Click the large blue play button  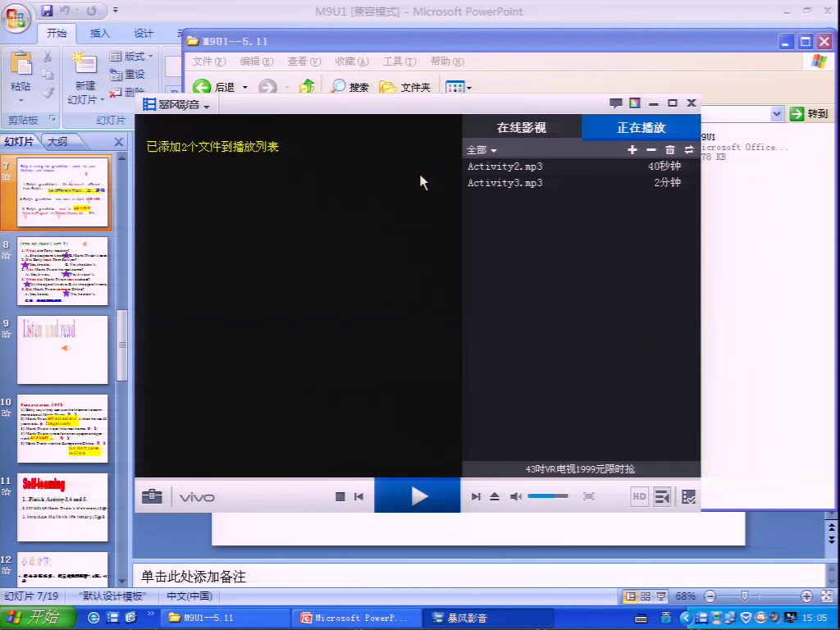418,495
